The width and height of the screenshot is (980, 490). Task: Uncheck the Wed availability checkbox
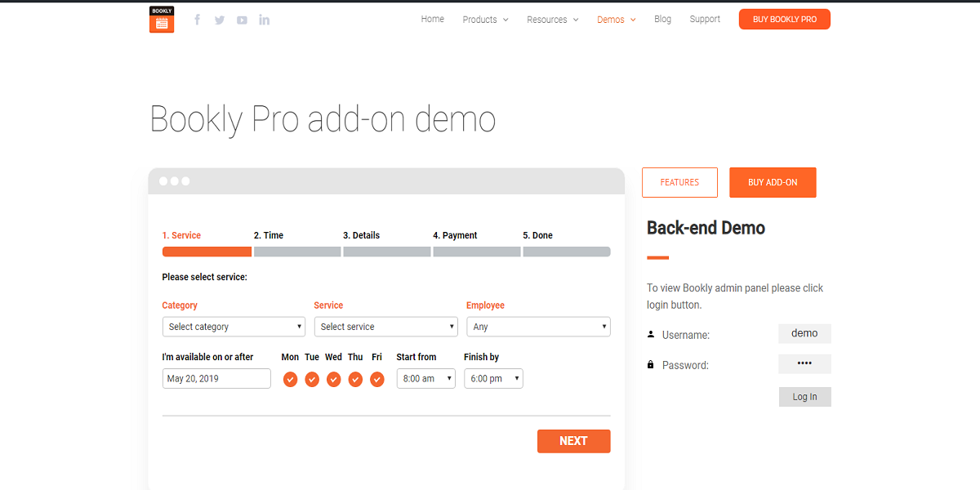coord(333,379)
